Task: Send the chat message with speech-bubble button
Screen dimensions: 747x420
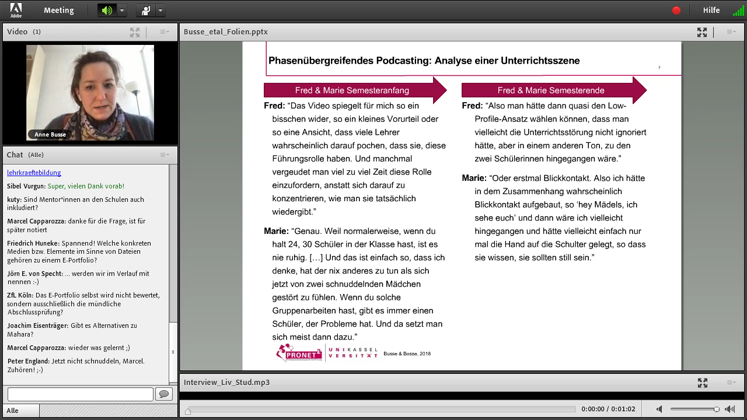Action: 165,395
